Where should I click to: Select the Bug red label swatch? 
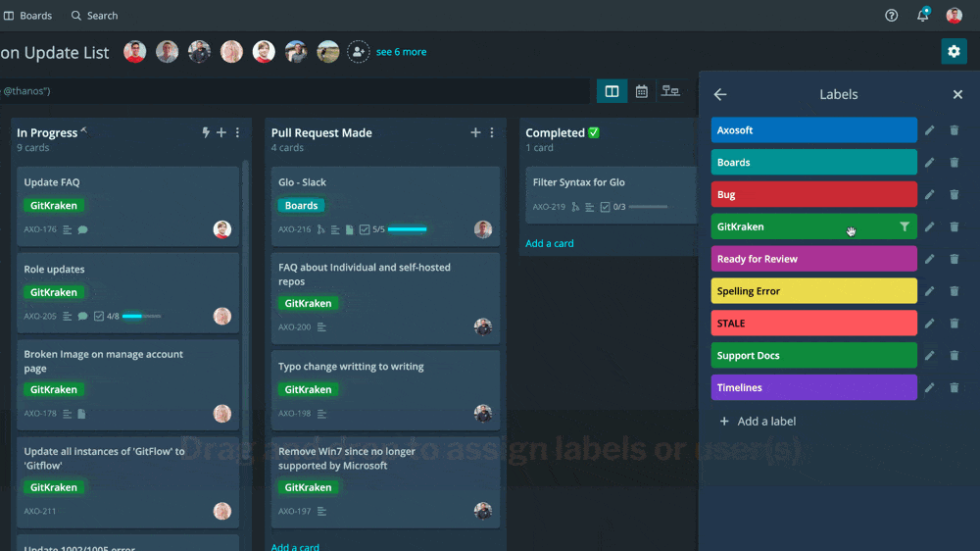coord(813,194)
